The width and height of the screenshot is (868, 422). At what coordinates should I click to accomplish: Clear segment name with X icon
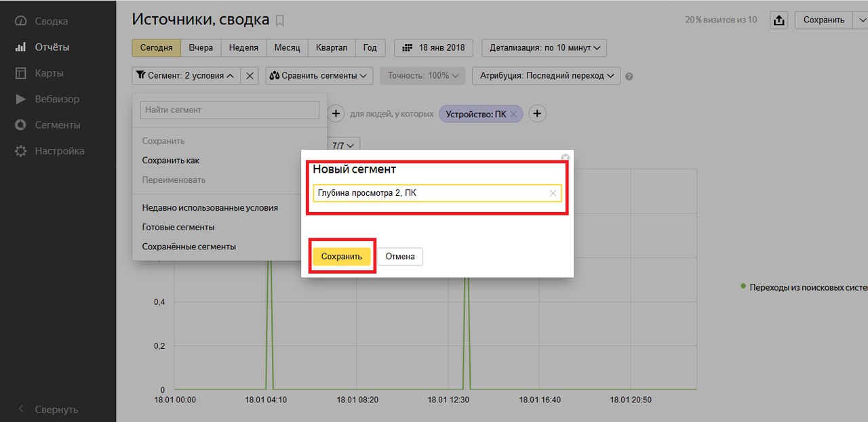coord(553,193)
